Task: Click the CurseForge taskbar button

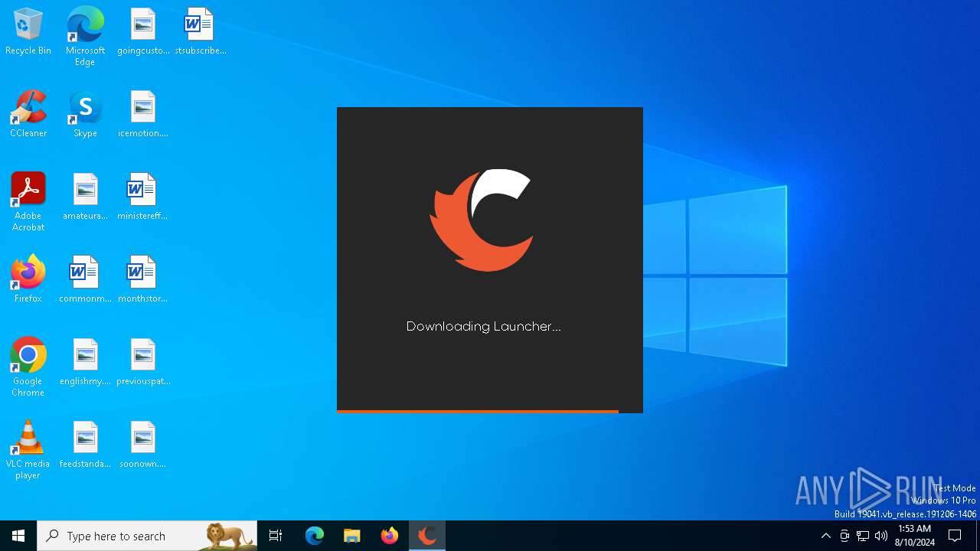Action: (427, 536)
